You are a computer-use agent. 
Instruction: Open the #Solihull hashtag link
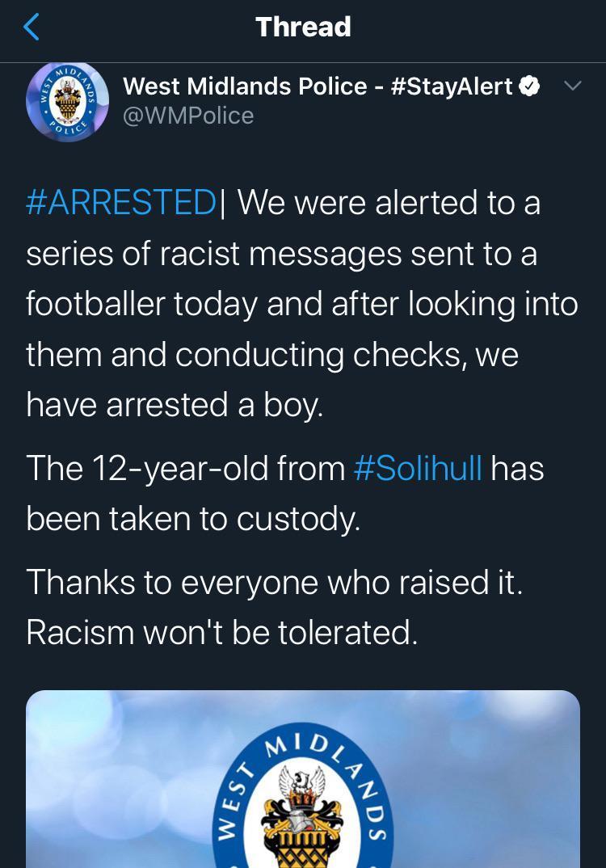(418, 468)
